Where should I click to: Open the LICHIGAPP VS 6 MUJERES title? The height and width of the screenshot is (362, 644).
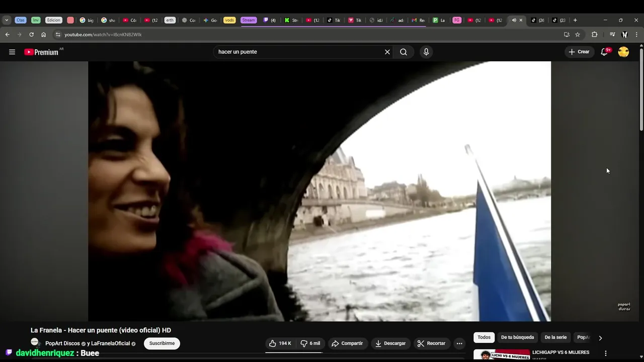pos(561,352)
